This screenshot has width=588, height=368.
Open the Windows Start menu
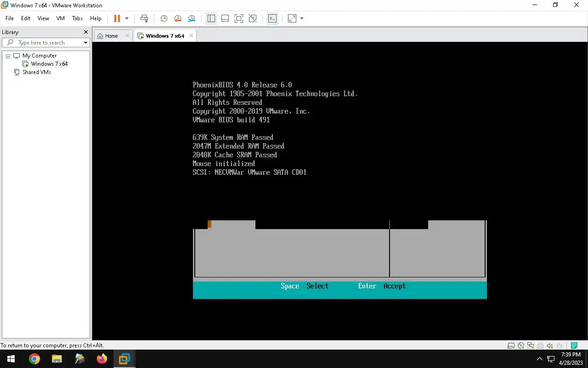tap(11, 359)
